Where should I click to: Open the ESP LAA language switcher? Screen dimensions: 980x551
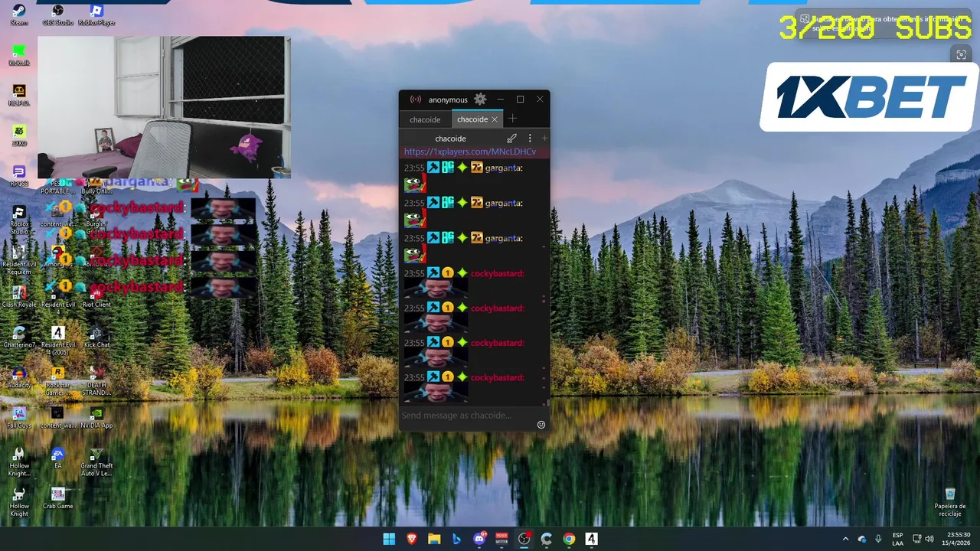pos(897,539)
